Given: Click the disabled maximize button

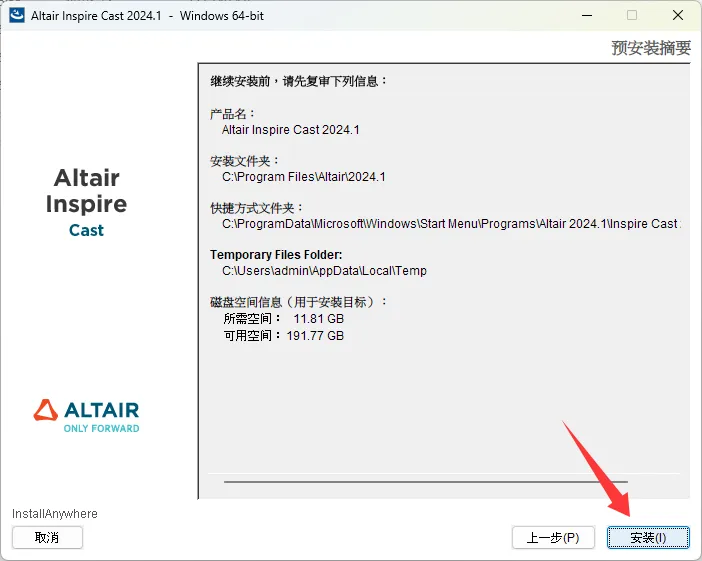Looking at the screenshot, I should click(x=632, y=15).
